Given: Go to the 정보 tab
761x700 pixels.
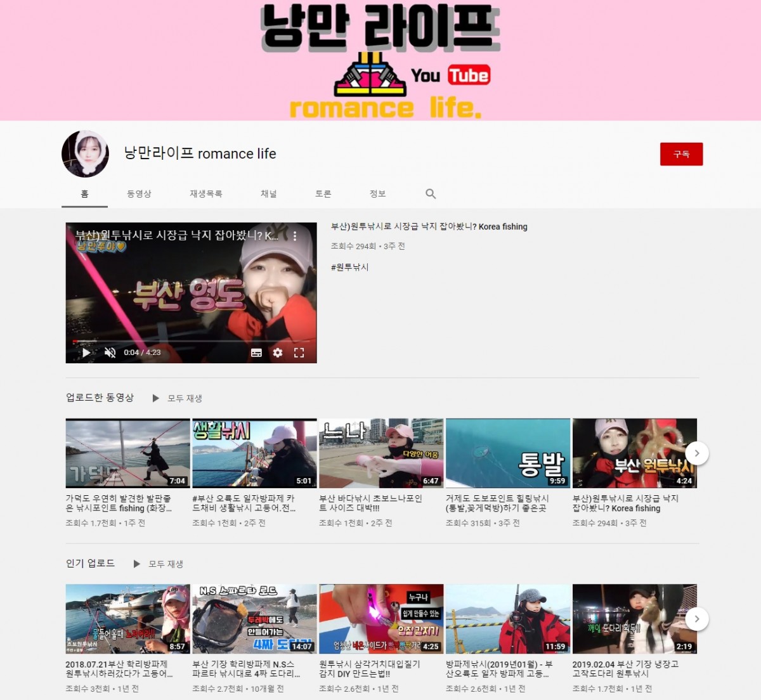Looking at the screenshot, I should click(x=377, y=194).
